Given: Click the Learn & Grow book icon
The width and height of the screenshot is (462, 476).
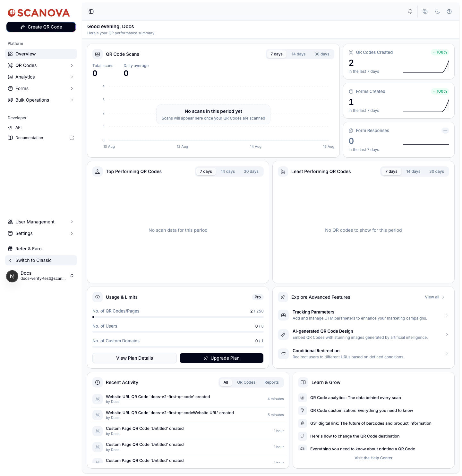Looking at the screenshot, I should pos(303,382).
